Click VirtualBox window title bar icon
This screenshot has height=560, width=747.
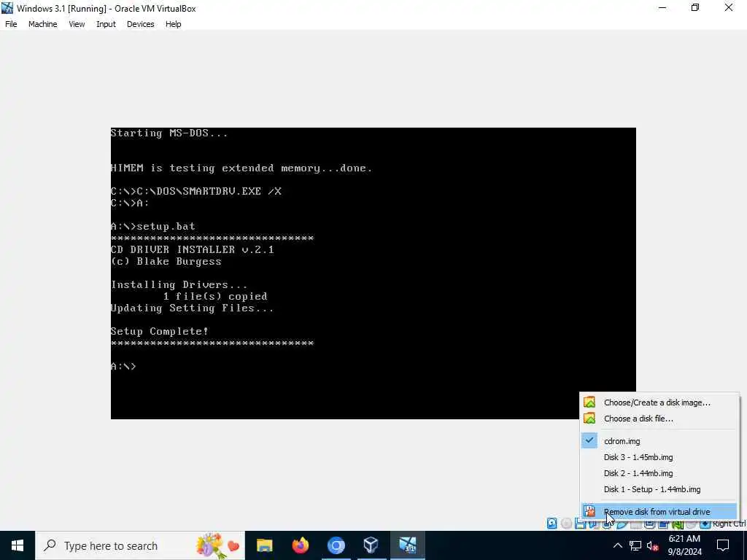[x=7, y=8]
